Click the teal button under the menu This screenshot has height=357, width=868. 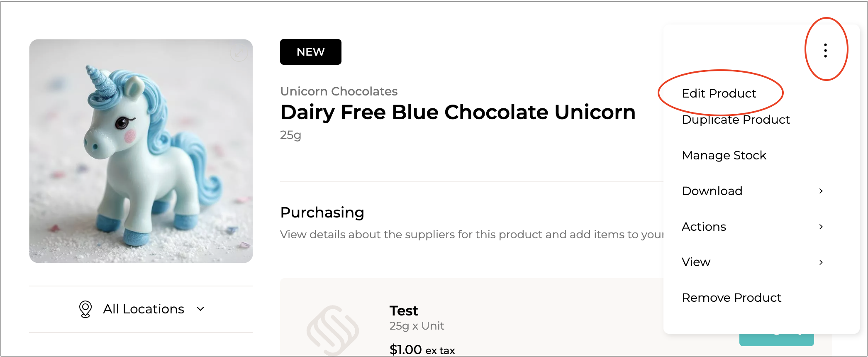[776, 340]
